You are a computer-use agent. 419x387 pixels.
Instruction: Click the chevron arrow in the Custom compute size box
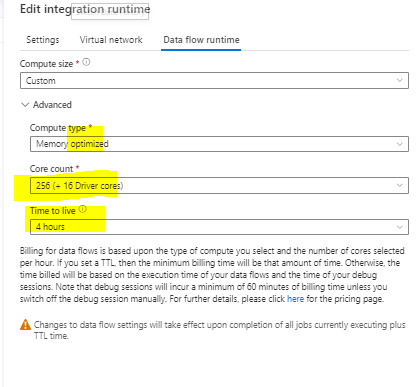click(x=399, y=80)
